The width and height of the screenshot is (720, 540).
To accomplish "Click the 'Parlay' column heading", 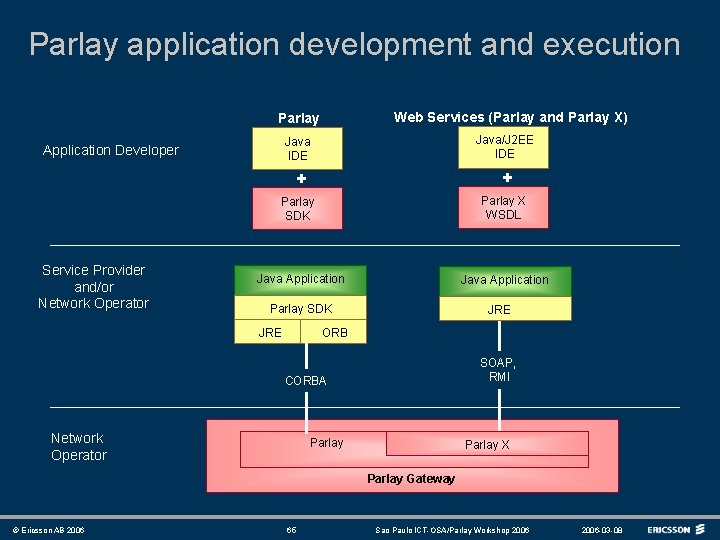I will [x=298, y=118].
